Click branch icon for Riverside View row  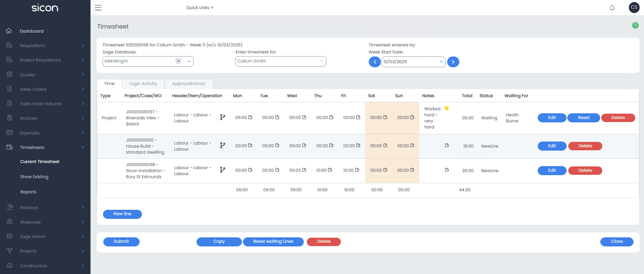click(222, 117)
